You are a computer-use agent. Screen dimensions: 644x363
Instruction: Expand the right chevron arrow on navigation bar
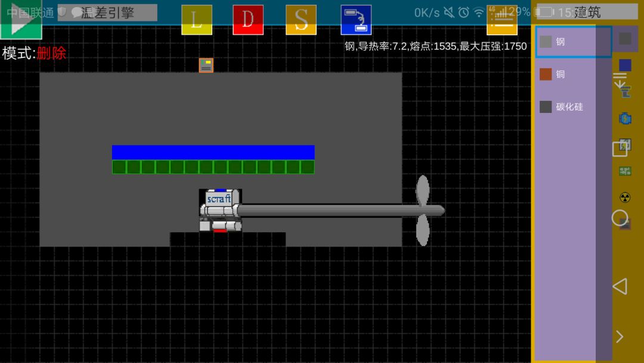[620, 337]
